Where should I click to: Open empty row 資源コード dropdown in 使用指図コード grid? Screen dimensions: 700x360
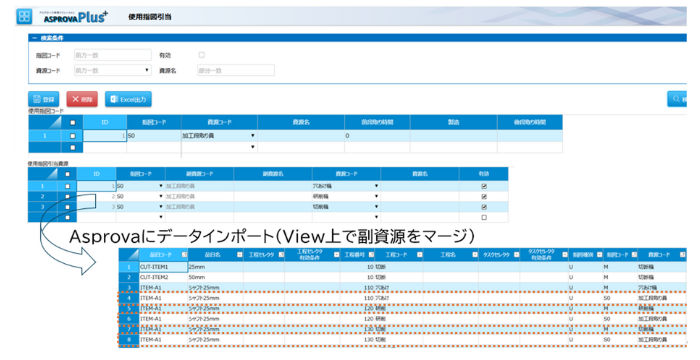tap(253, 147)
